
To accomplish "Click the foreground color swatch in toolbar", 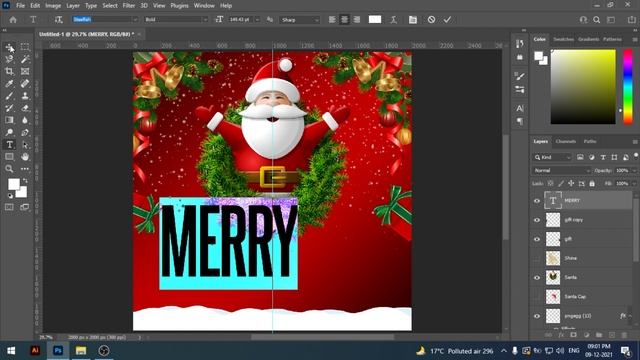I will click(13, 184).
